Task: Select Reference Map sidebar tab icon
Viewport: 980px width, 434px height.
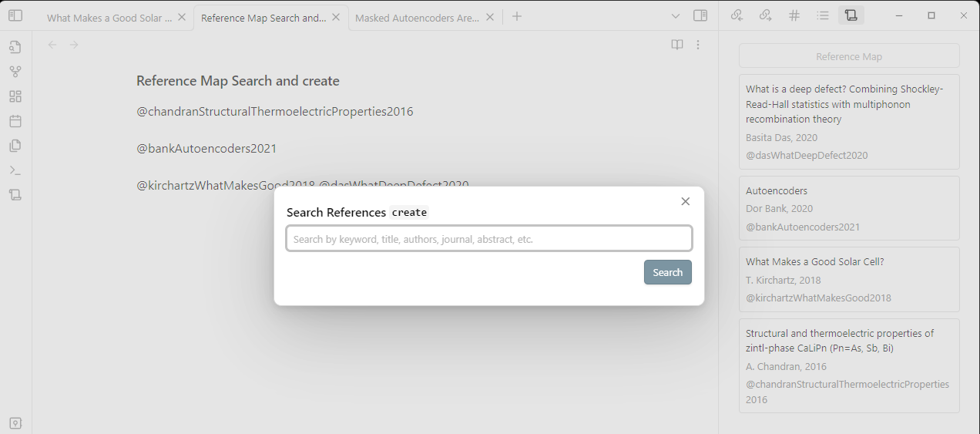Action: [x=851, y=15]
